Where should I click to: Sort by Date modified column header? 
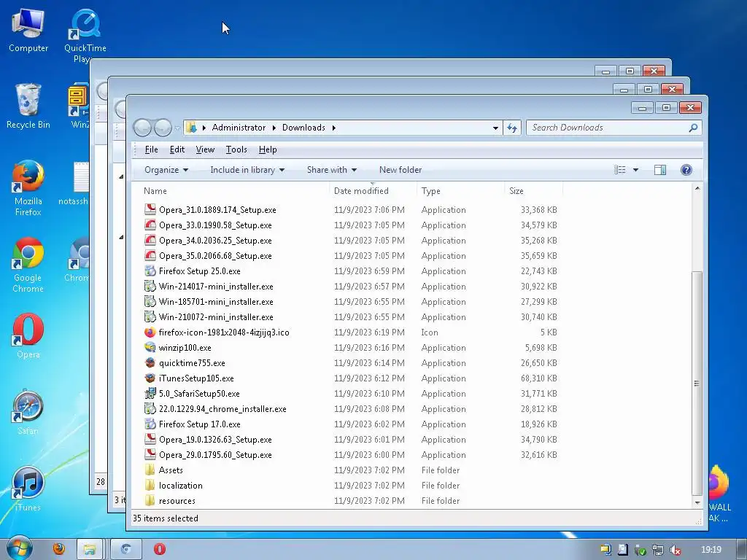click(x=373, y=191)
